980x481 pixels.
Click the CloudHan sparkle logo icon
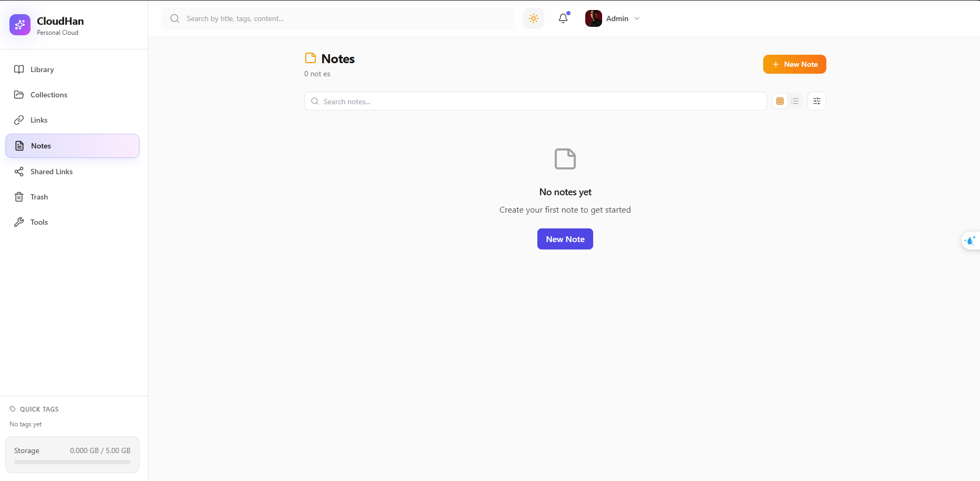tap(20, 25)
